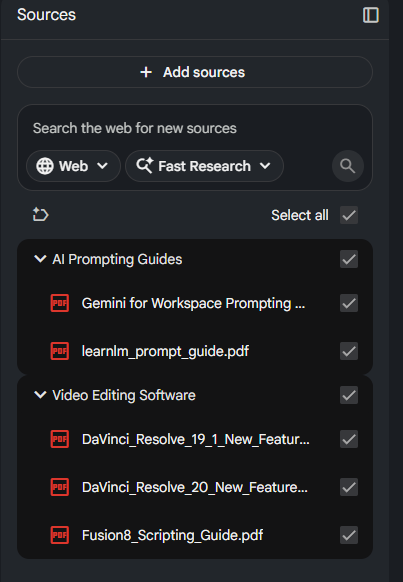
Task: Click the search magnifier submit icon
Action: click(x=348, y=166)
